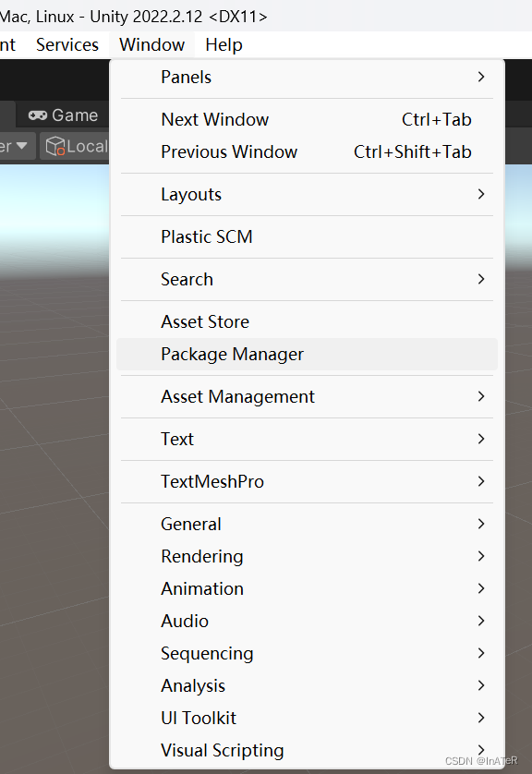Expand the Visual Scripting submenu
This screenshot has width=532, height=774.
pos(479,750)
